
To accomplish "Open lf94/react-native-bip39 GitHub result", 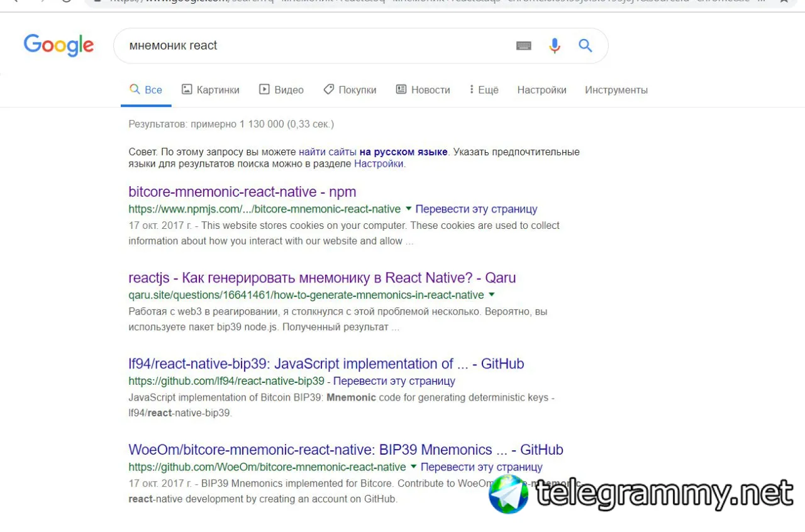I will [x=326, y=363].
